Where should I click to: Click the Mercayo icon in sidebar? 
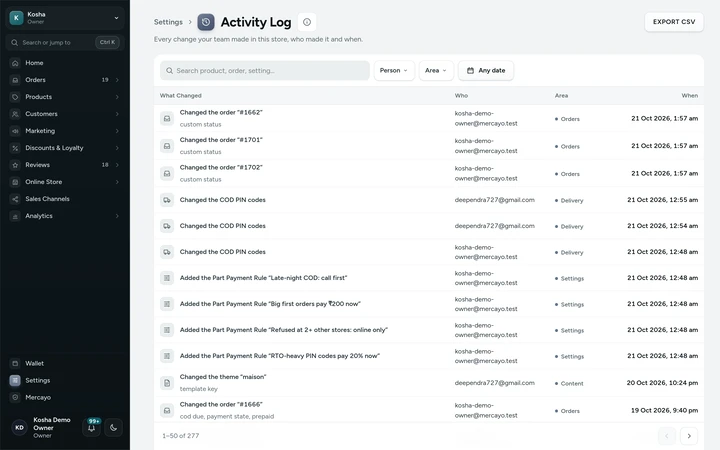click(15, 397)
